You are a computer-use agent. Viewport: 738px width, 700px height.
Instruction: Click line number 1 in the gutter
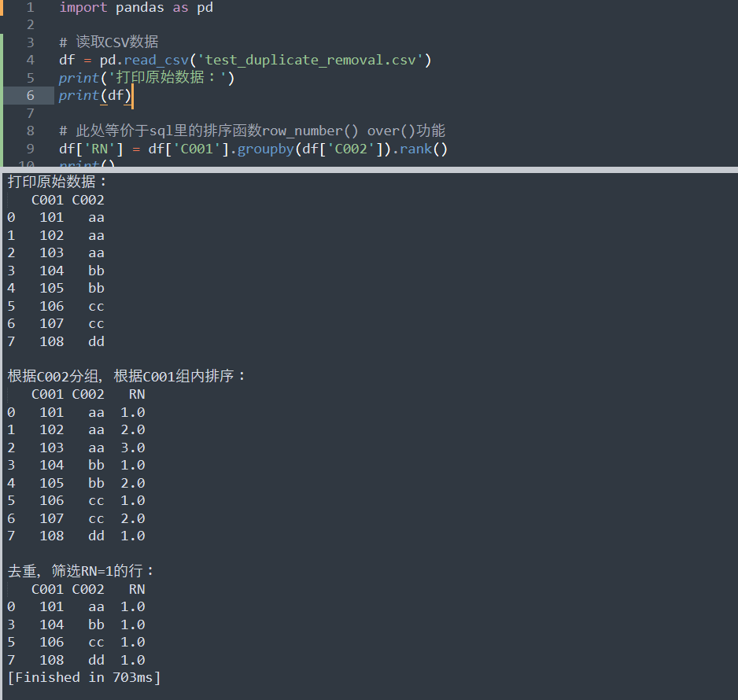(x=29, y=8)
